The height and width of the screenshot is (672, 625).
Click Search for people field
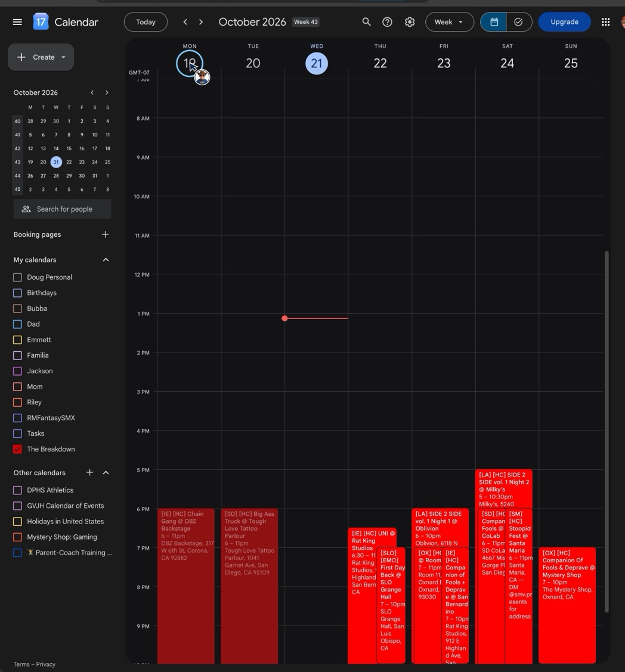tap(62, 209)
